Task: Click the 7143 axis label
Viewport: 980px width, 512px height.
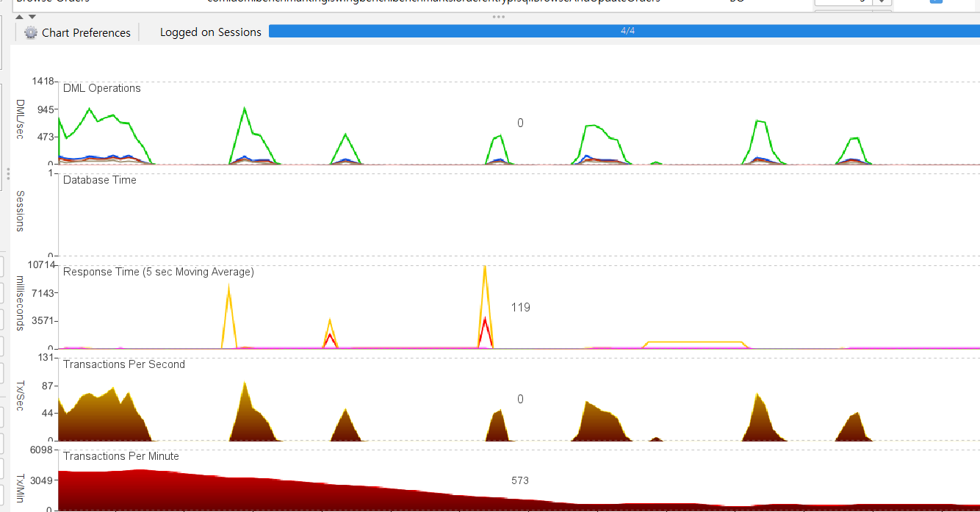Action: point(43,293)
